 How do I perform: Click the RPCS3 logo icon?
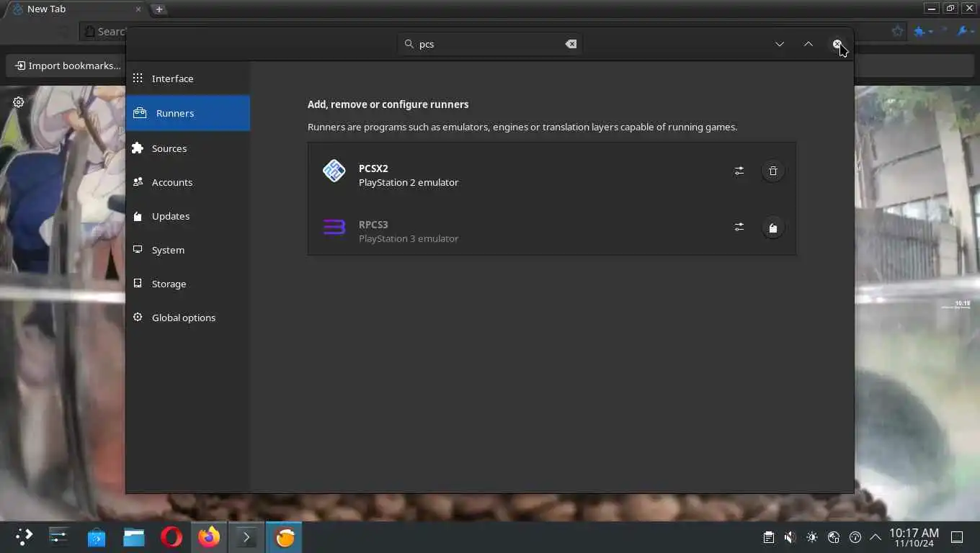(x=334, y=228)
